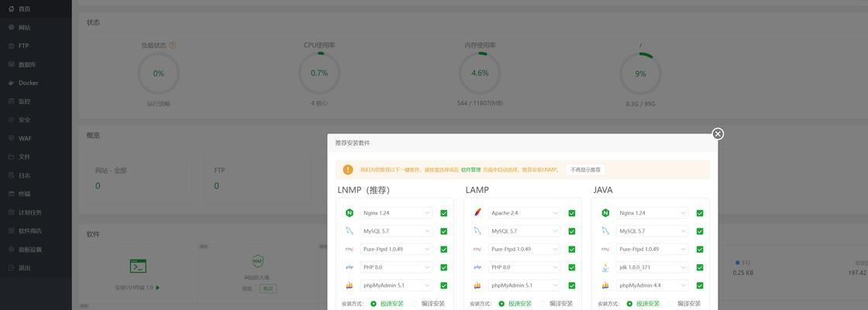Select the 极速安装 radio button under LNMP
Screen dimensions: 868x310
point(374,304)
